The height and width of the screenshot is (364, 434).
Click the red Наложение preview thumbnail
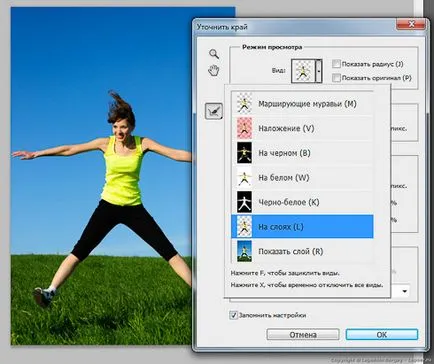[244, 128]
